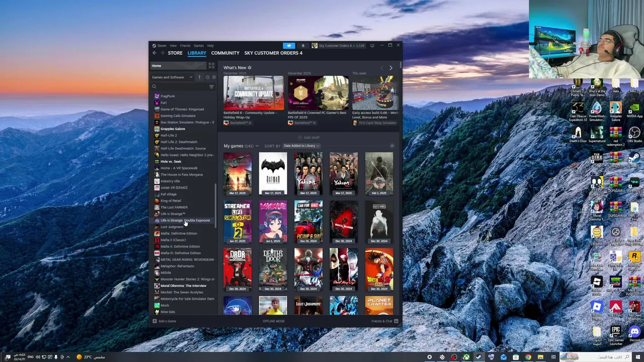Toggle the ready-to-play filter icon

(213, 77)
